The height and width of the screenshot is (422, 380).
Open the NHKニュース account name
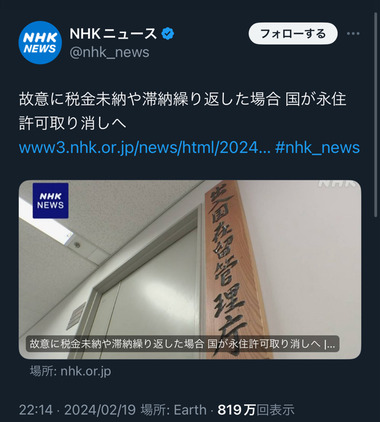(113, 34)
